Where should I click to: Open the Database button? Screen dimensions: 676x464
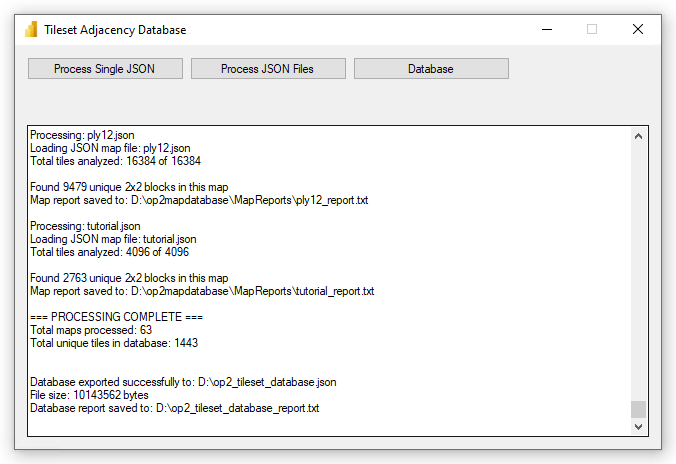coord(431,69)
